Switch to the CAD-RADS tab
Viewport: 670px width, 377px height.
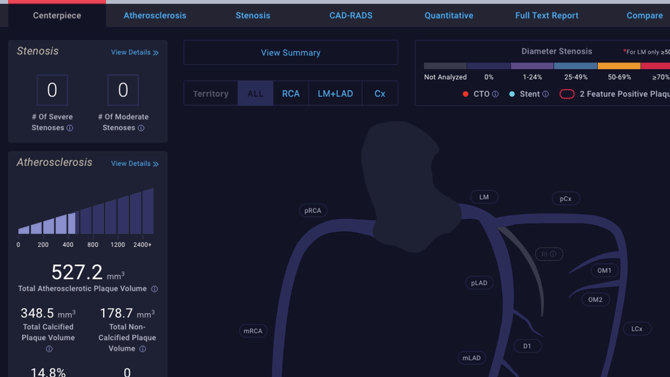point(351,15)
